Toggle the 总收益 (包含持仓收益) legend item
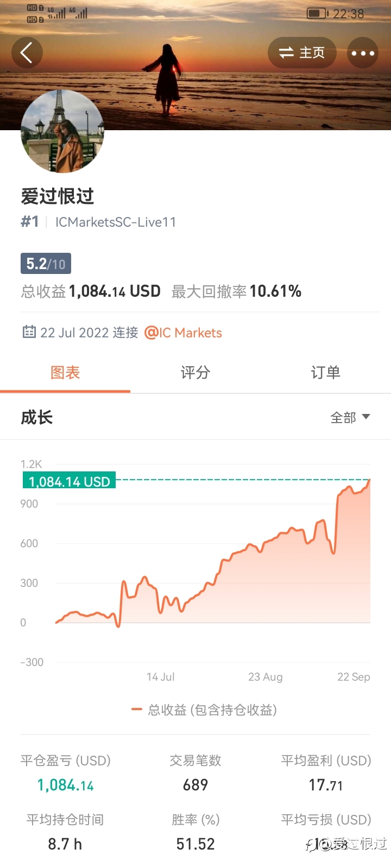 click(x=204, y=710)
